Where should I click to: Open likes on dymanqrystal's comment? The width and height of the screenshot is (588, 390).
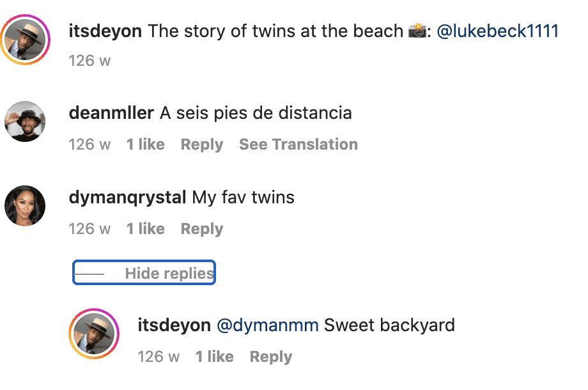coord(145,228)
